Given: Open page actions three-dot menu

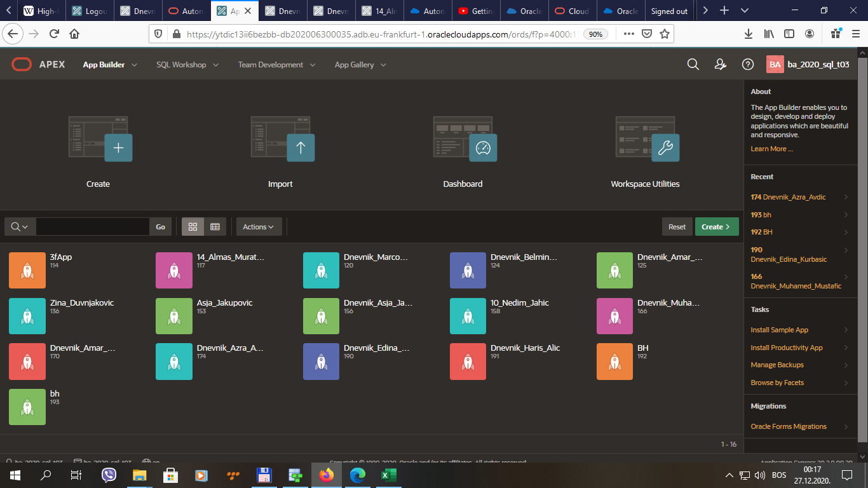Looking at the screenshot, I should pyautogui.click(x=628, y=34).
